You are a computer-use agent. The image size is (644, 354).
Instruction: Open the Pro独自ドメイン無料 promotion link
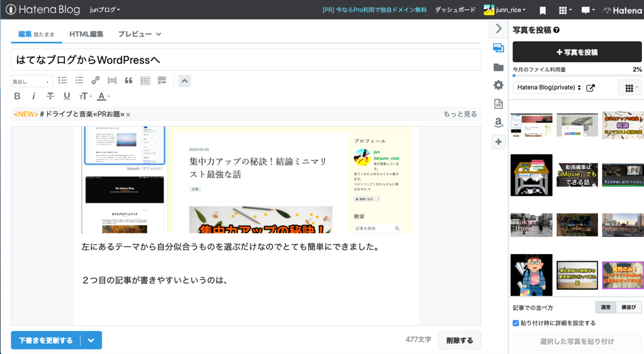(x=375, y=10)
